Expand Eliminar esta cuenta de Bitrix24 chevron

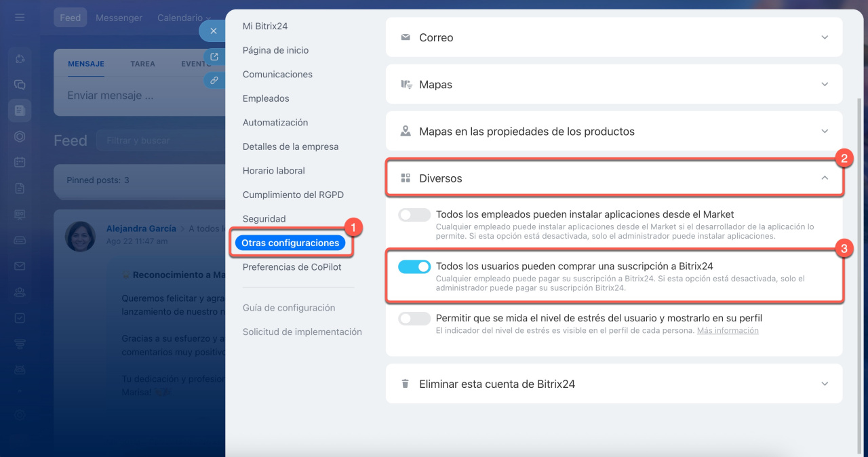click(x=825, y=383)
